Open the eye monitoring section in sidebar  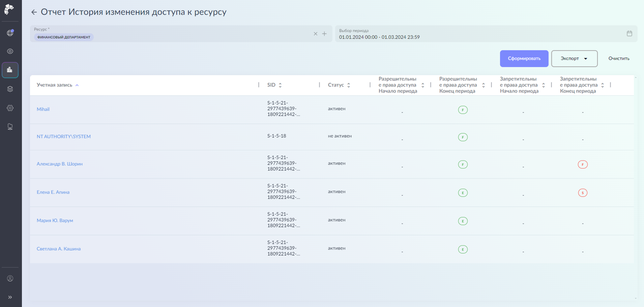pos(10,51)
